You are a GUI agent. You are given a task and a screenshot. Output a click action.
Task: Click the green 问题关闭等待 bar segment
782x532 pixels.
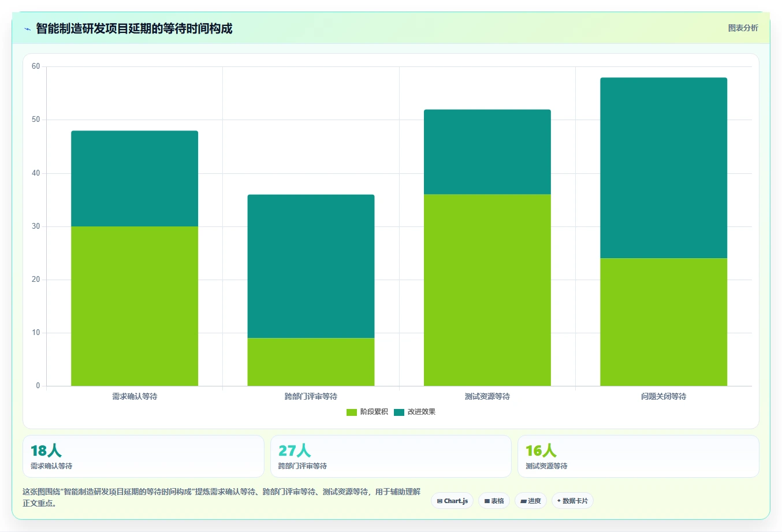(x=664, y=322)
